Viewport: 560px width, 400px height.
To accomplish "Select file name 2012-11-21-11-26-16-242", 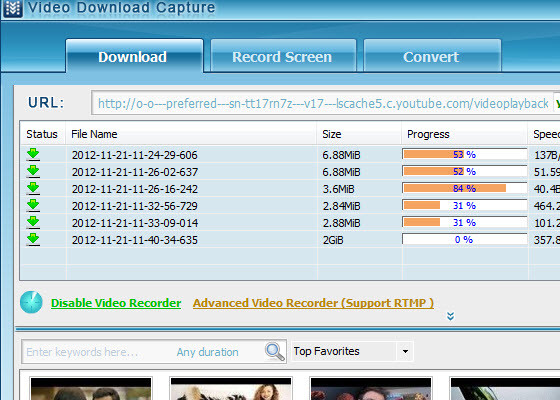I will tap(135, 189).
